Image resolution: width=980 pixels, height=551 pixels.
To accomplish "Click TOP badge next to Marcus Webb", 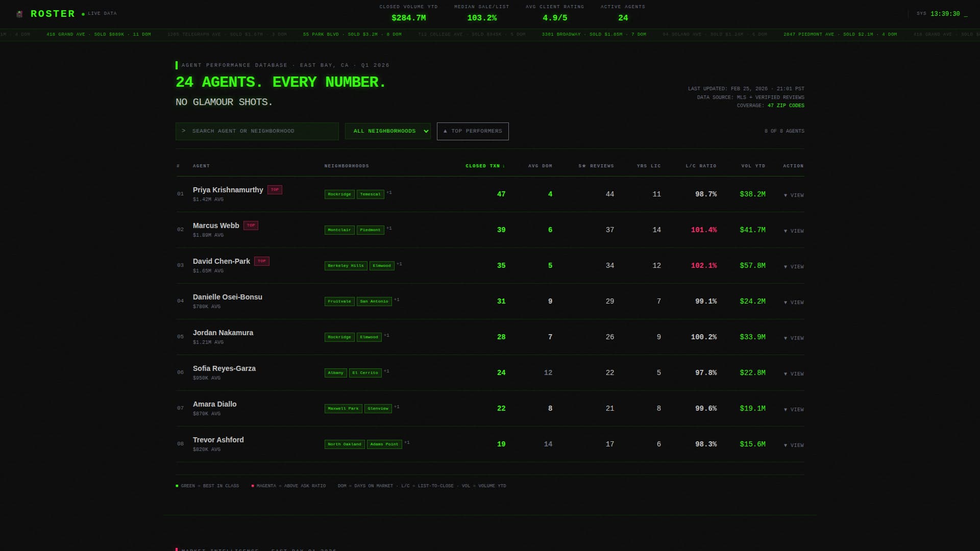I will coord(251,226).
